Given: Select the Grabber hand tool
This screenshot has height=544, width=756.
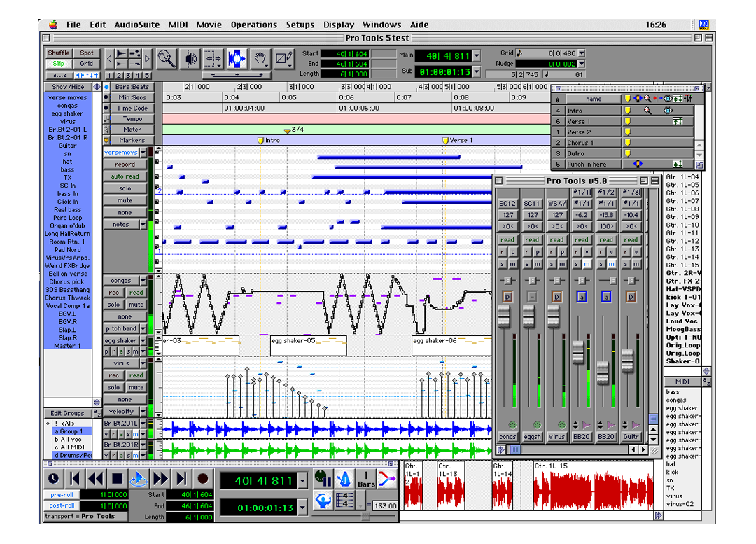Looking at the screenshot, I should (x=260, y=60).
